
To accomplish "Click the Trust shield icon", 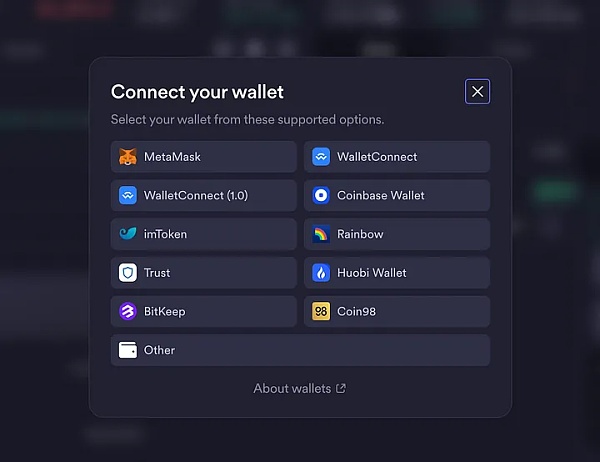I will (128, 273).
